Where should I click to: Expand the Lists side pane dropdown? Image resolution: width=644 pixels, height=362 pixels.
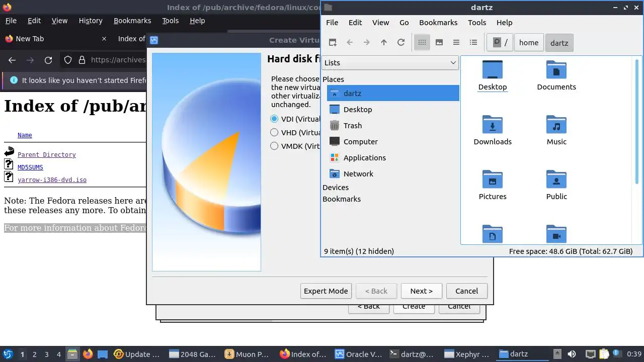click(390, 63)
